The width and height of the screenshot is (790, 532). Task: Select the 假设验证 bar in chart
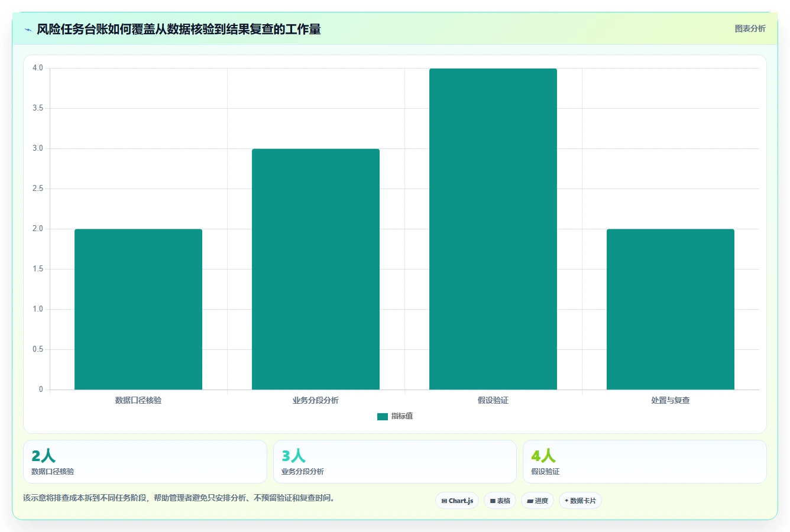point(493,229)
